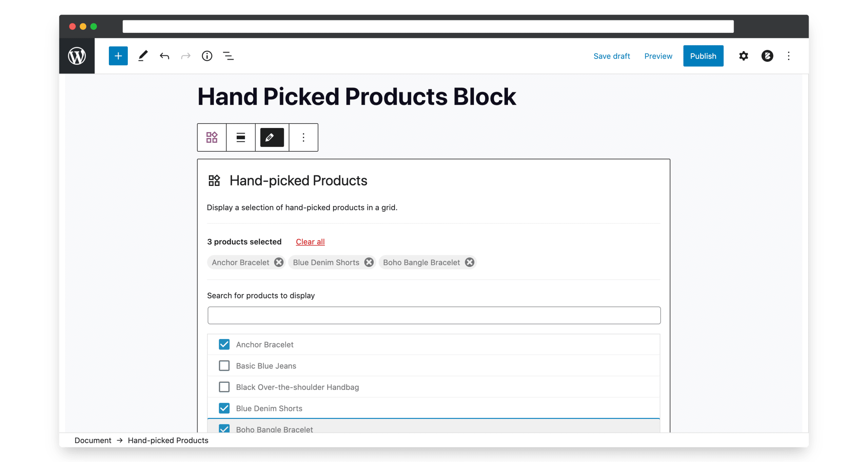Uncheck the Anchor Bracelet checkbox
Screen dimensions: 868x462
(224, 344)
